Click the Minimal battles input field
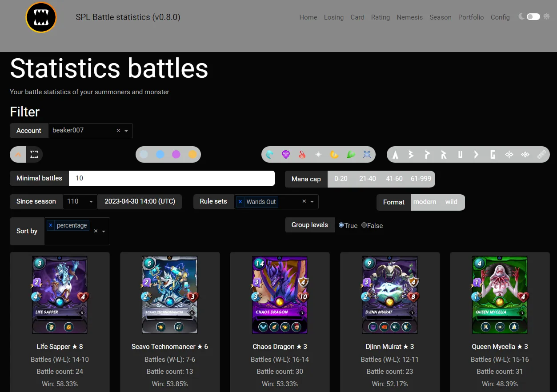Image resolution: width=557 pixels, height=392 pixels. tap(172, 178)
